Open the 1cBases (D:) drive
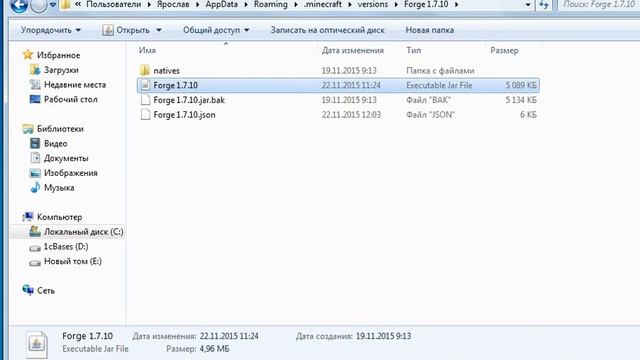Screen dimensions: 640x360 click(66, 247)
